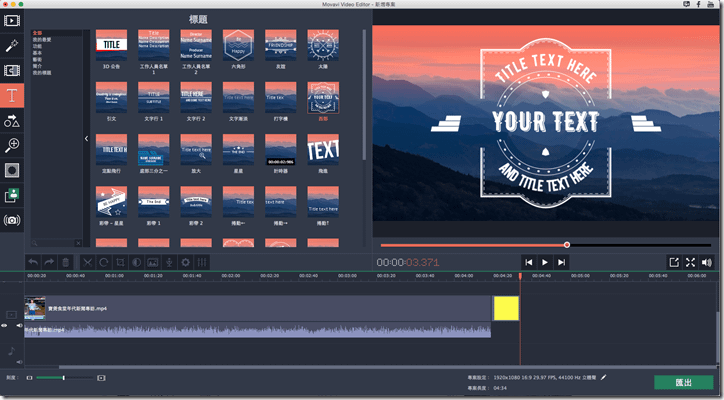This screenshot has width=724, height=400.
Task: Select the Titles tab with T icon
Action: tap(12, 96)
